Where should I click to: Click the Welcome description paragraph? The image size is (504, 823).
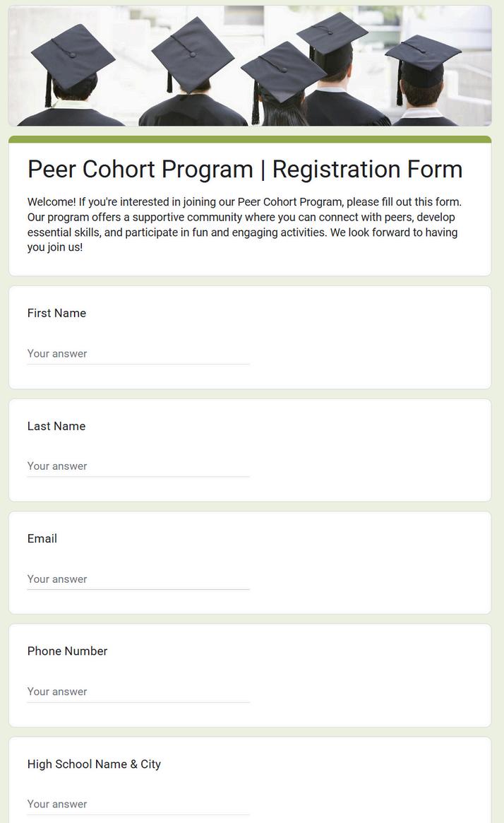point(244,225)
